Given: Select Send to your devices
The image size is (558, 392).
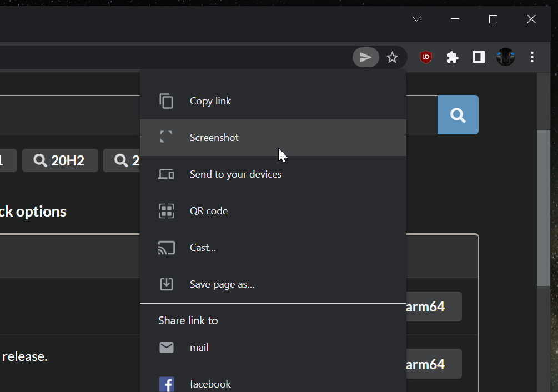Looking at the screenshot, I should 235,174.
